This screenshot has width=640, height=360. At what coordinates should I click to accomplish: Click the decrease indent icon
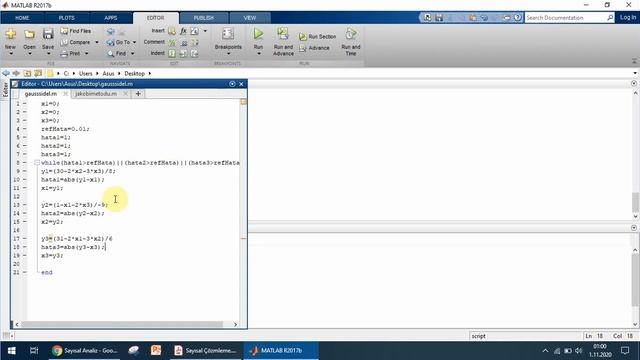point(195,53)
